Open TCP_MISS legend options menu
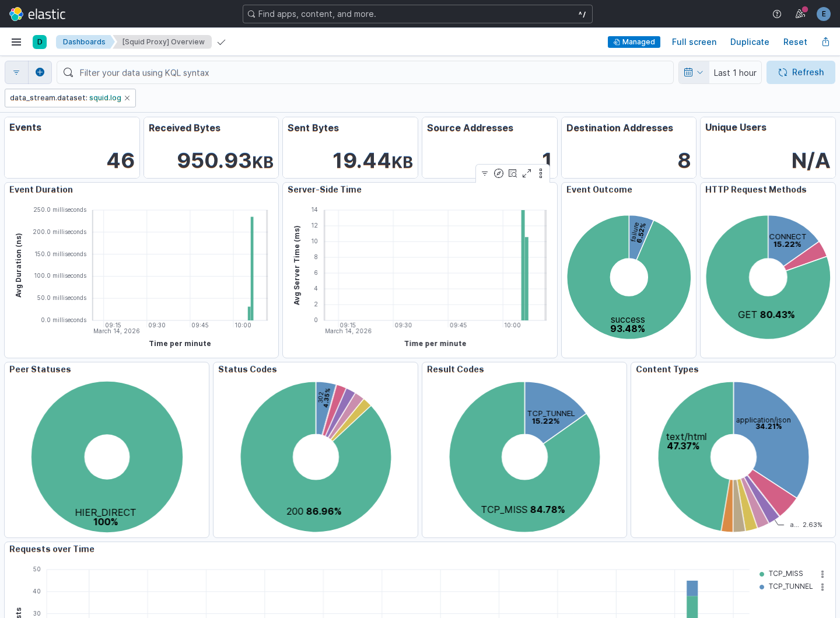This screenshot has height=618, width=840. (x=822, y=574)
